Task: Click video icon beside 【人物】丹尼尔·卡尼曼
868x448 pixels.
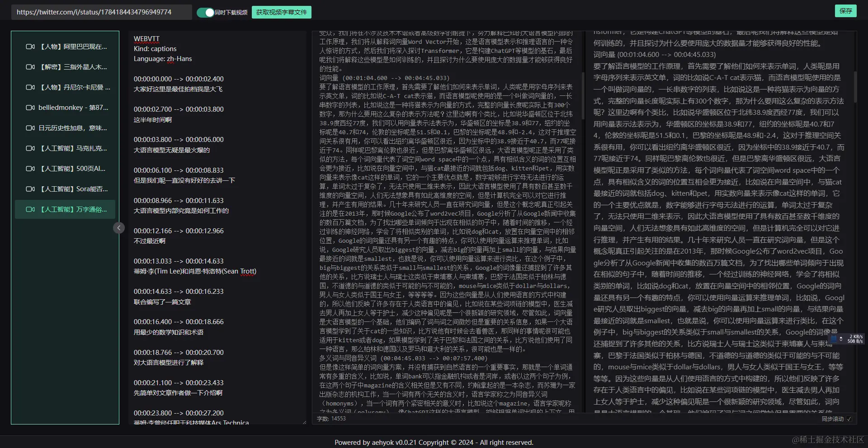Action: (x=30, y=87)
